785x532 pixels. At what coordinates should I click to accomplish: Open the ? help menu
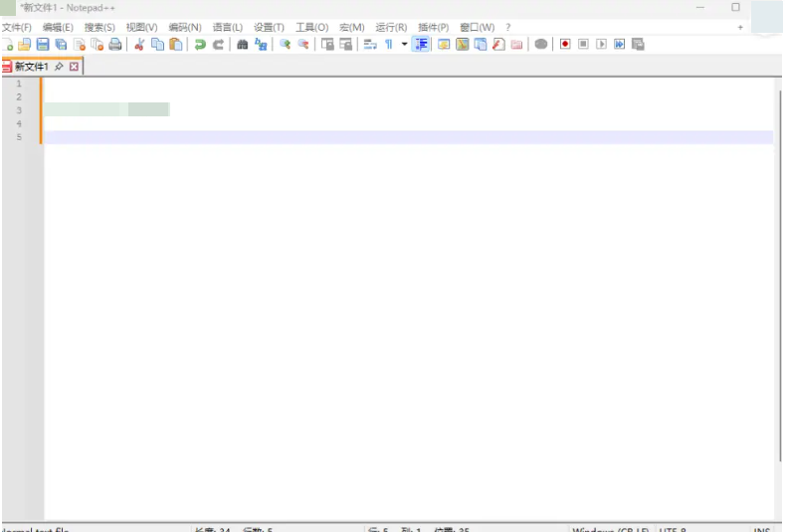tap(508, 28)
